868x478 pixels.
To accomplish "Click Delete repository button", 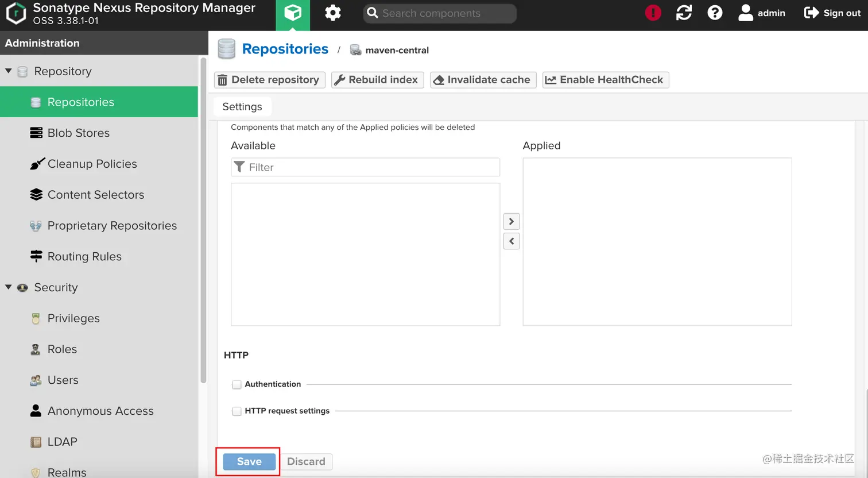I will pos(270,80).
